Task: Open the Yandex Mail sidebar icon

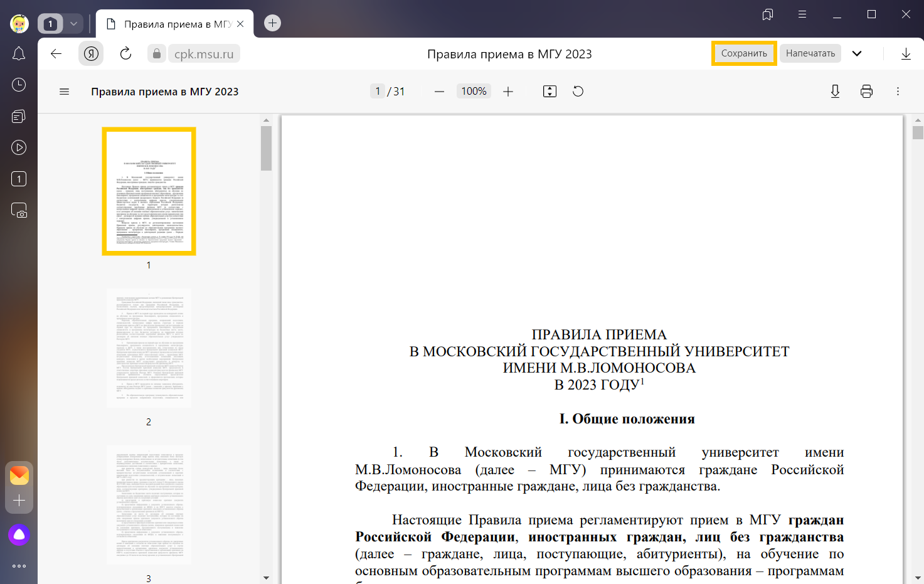Action: coord(19,475)
